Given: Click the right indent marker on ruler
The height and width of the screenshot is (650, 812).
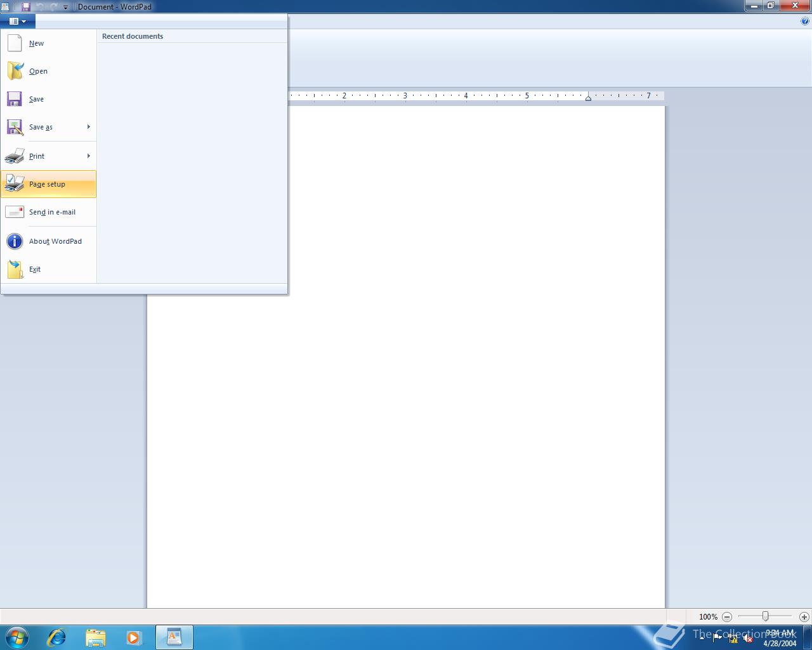Looking at the screenshot, I should 588,98.
